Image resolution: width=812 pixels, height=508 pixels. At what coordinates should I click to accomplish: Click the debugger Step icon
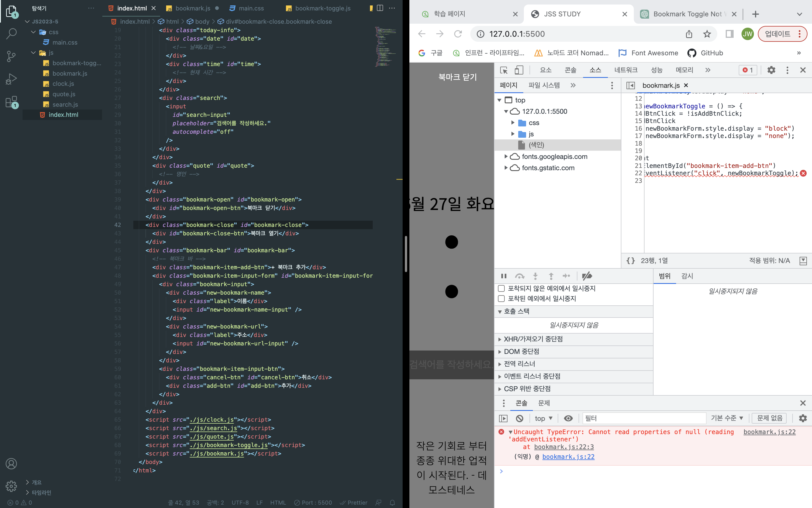tap(566, 276)
